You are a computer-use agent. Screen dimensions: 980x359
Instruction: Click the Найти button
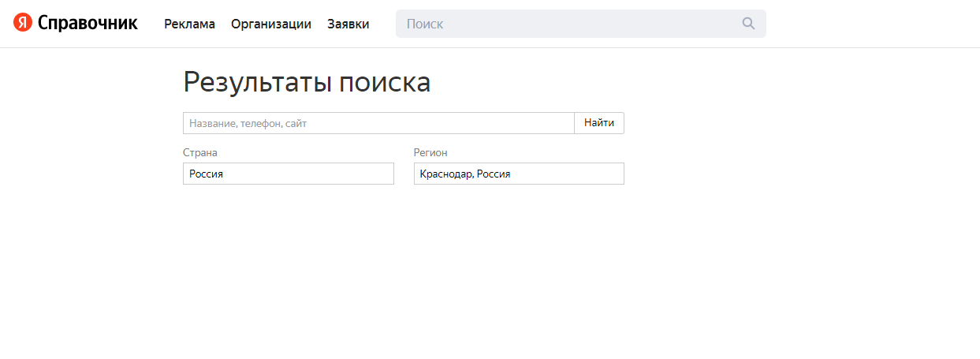[x=599, y=123]
